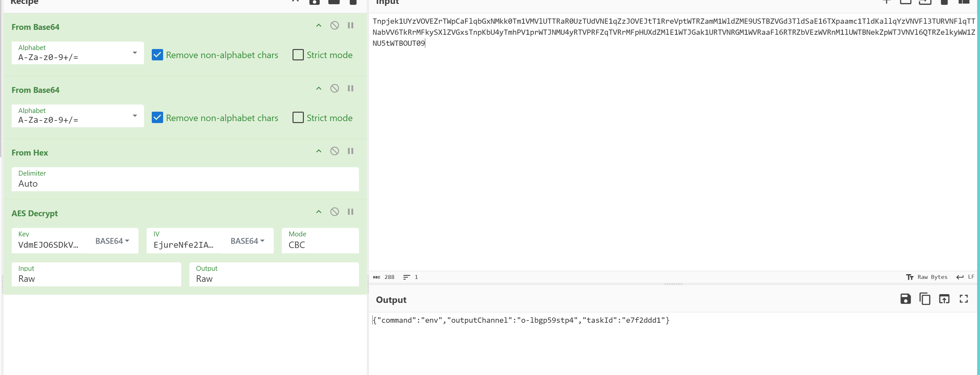Copy raw output to clipboard

(x=925, y=299)
